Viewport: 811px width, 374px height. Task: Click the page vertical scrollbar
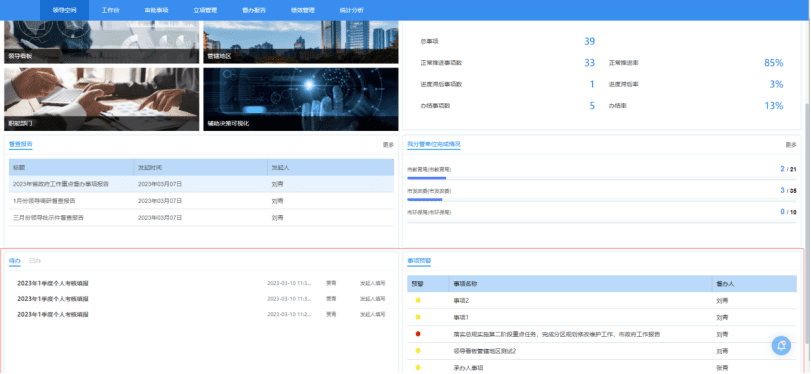[x=807, y=222]
